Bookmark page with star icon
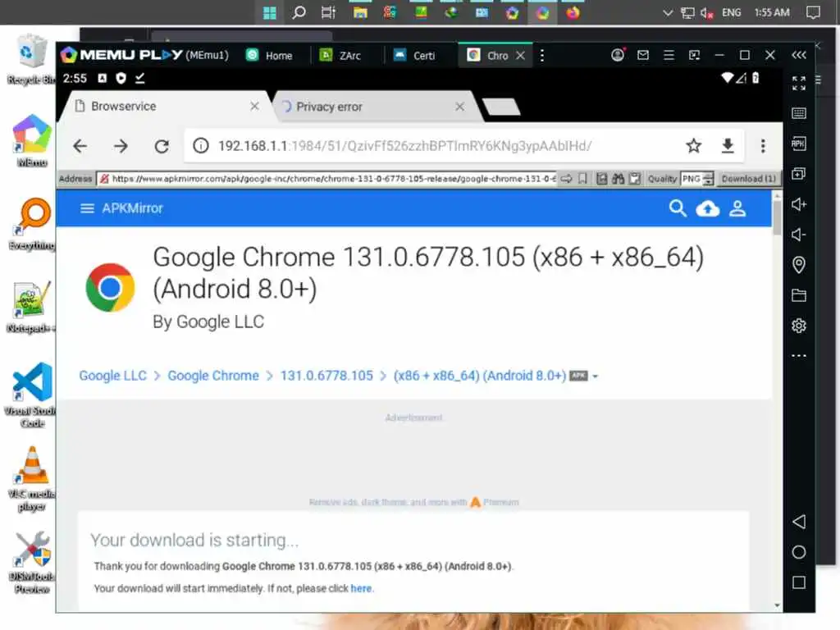 (x=693, y=146)
